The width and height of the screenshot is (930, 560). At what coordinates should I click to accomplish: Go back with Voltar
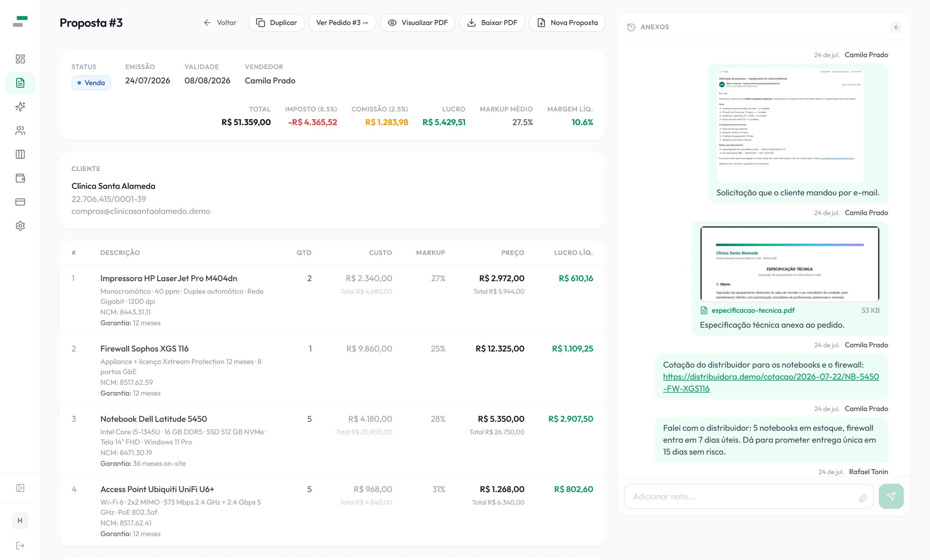(x=220, y=23)
